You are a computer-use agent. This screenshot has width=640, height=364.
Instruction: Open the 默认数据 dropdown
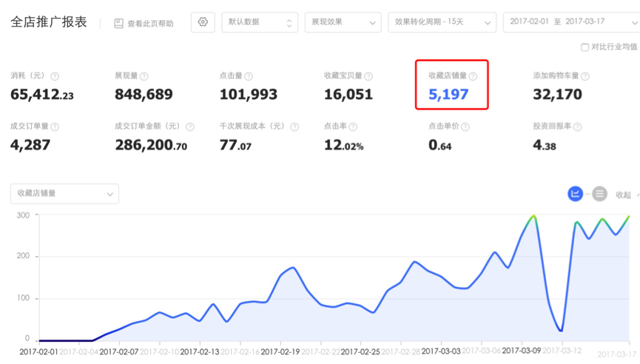[x=260, y=22]
